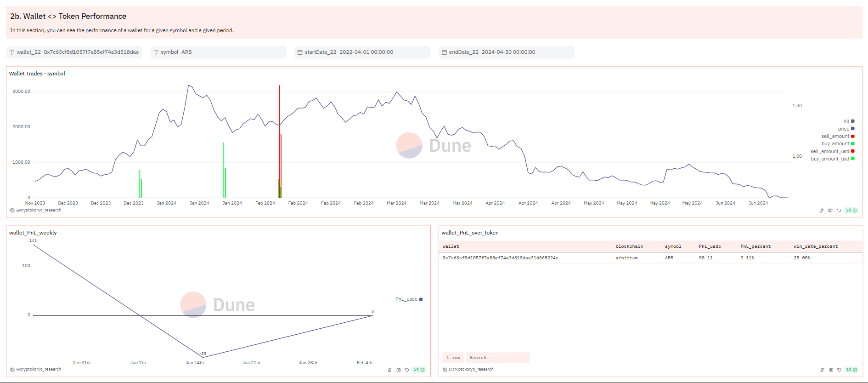Click the 3.11% PnL_percent cell

747,258
